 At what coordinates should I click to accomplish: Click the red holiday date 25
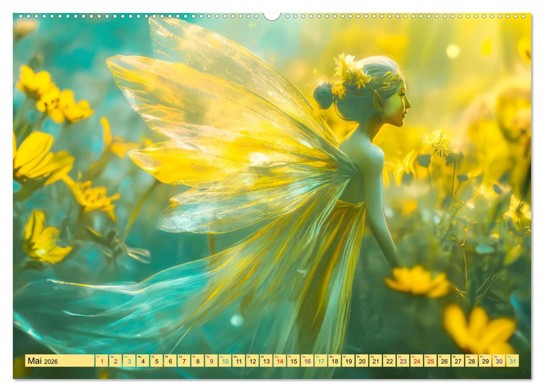[x=430, y=361]
